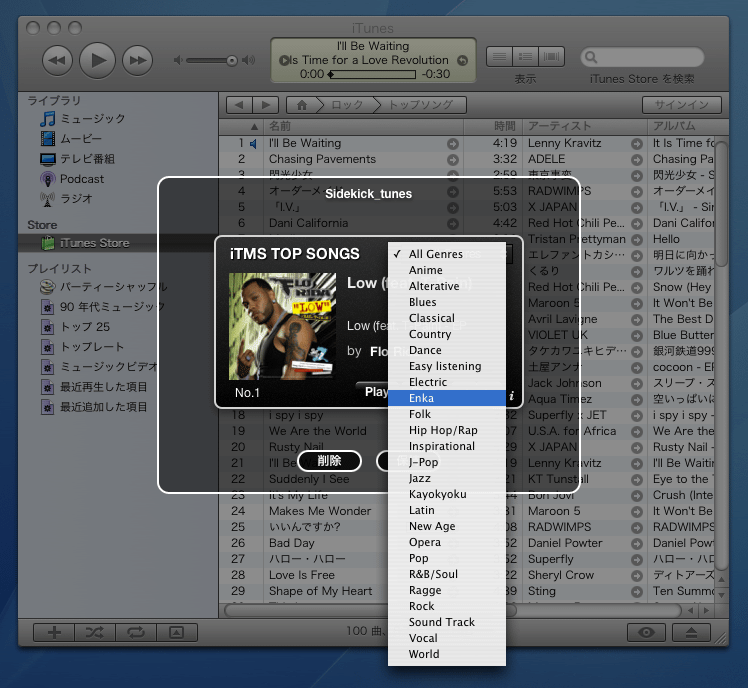Select the iTunes Store sidebar item
Screen dimensions: 748x688
[x=94, y=243]
